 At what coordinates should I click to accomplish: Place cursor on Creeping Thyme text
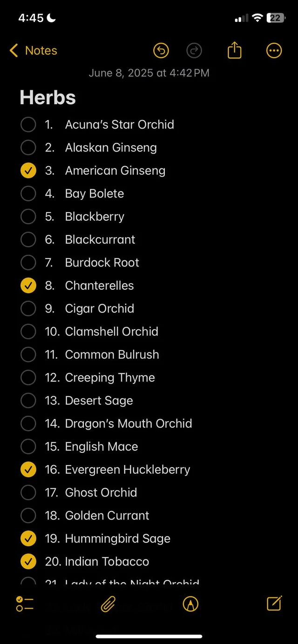110,378
